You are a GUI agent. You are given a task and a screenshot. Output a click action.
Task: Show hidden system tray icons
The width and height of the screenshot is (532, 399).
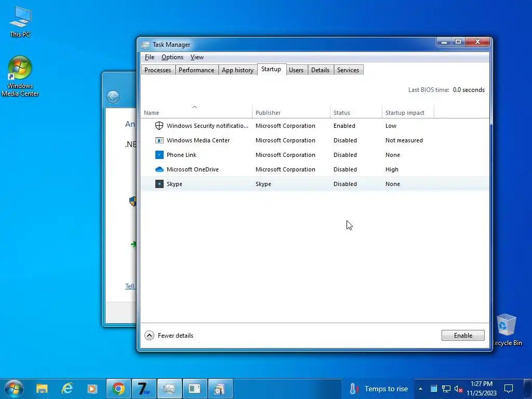tap(420, 389)
